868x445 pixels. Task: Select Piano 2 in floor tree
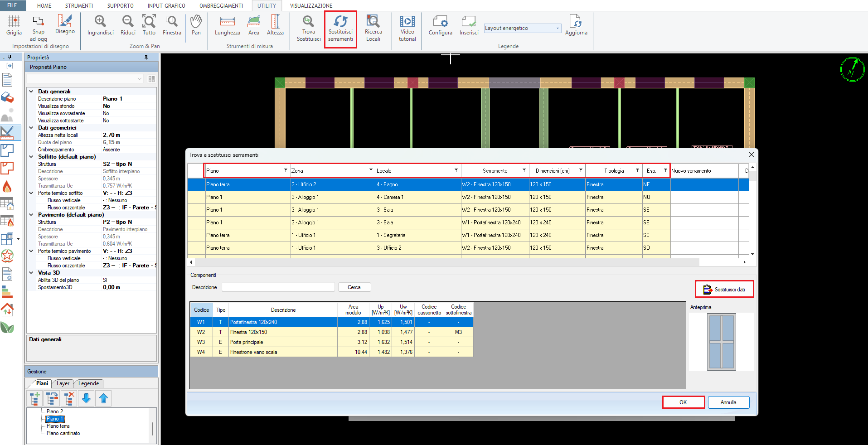pos(55,411)
